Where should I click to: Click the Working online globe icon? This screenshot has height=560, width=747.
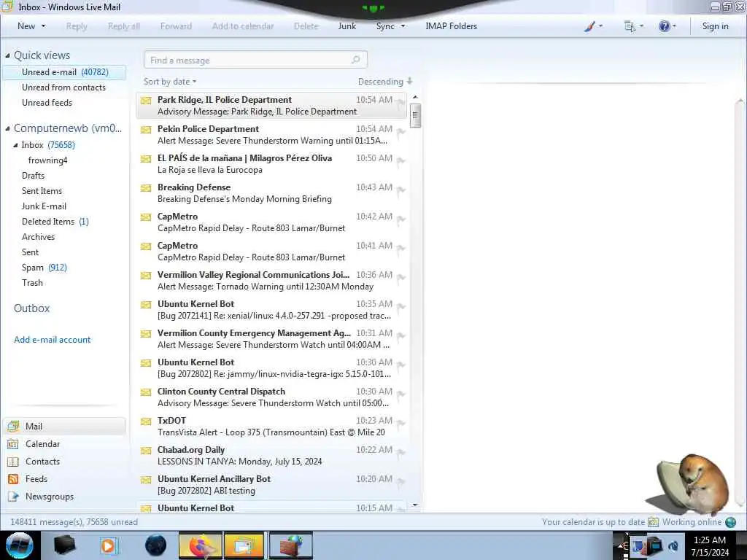730,522
